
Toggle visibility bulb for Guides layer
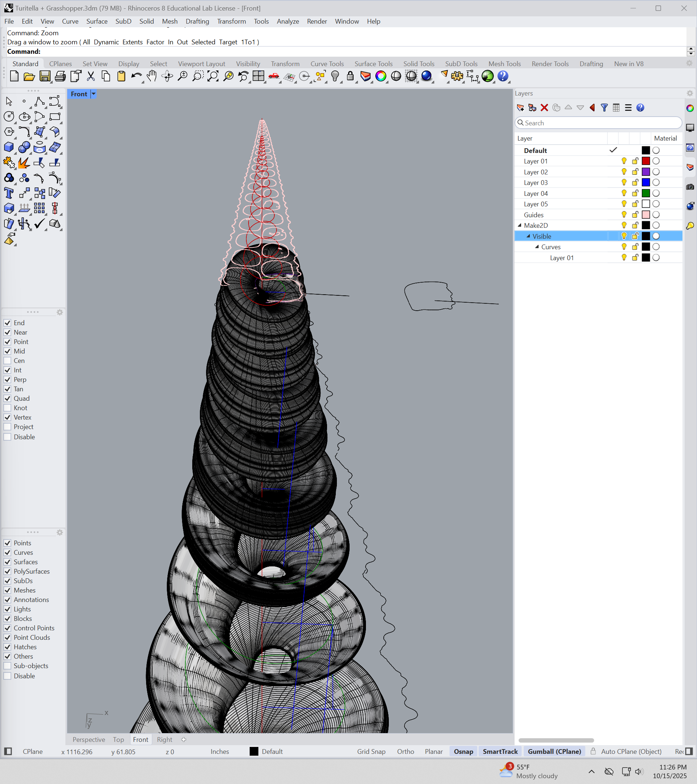point(624,215)
